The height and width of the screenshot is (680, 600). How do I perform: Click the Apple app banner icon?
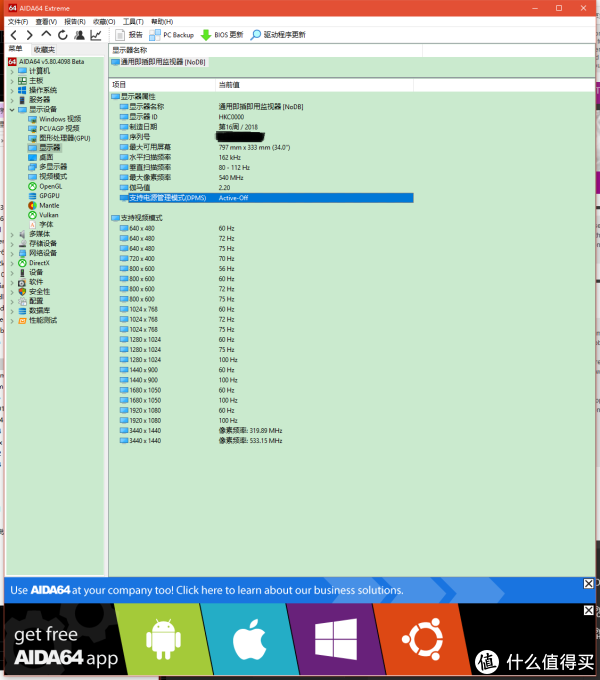[x=249, y=640]
